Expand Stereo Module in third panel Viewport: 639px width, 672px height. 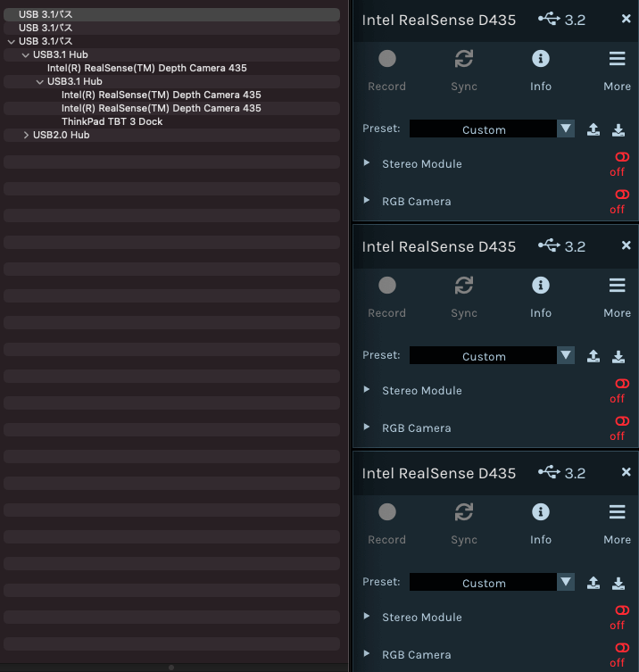pyautogui.click(x=367, y=617)
